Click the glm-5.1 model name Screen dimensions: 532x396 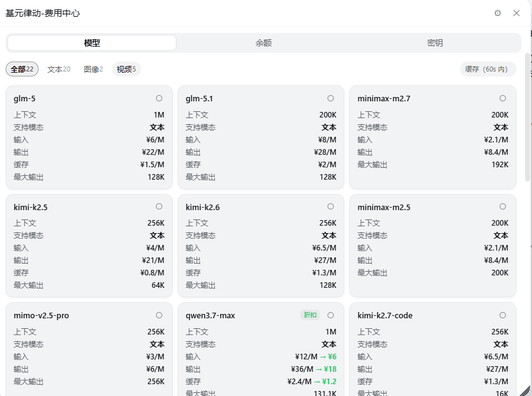pos(199,99)
